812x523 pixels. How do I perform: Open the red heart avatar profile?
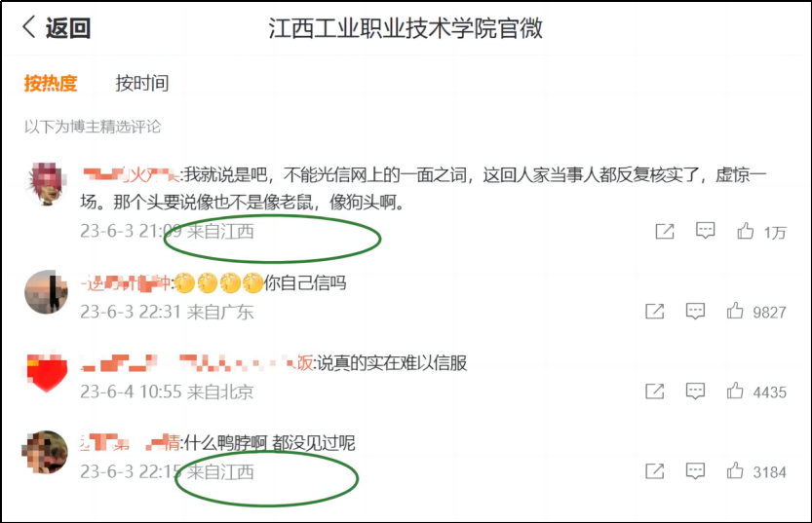tap(47, 371)
